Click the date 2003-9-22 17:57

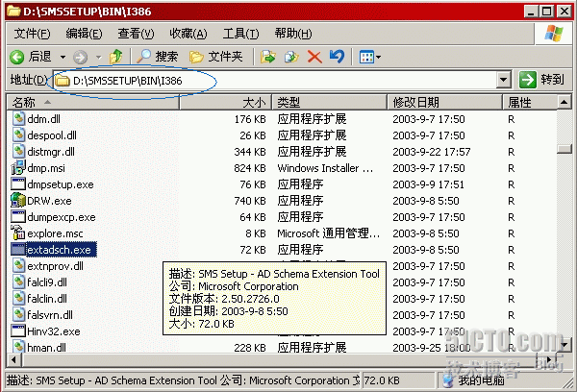tap(432, 152)
